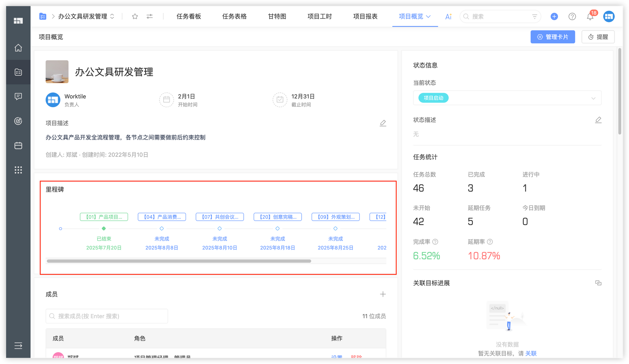The image size is (629, 364).
Task: Click the home icon in the sidebar
Action: (x=18, y=48)
